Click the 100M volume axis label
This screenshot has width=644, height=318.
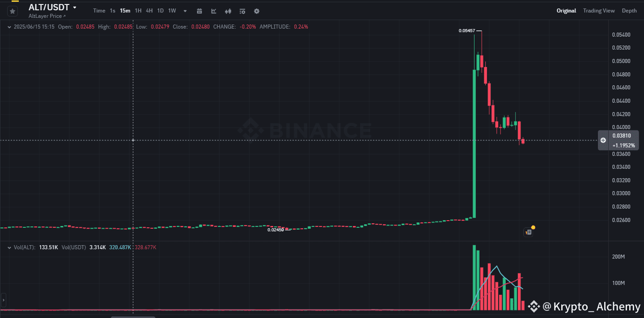tap(618, 283)
